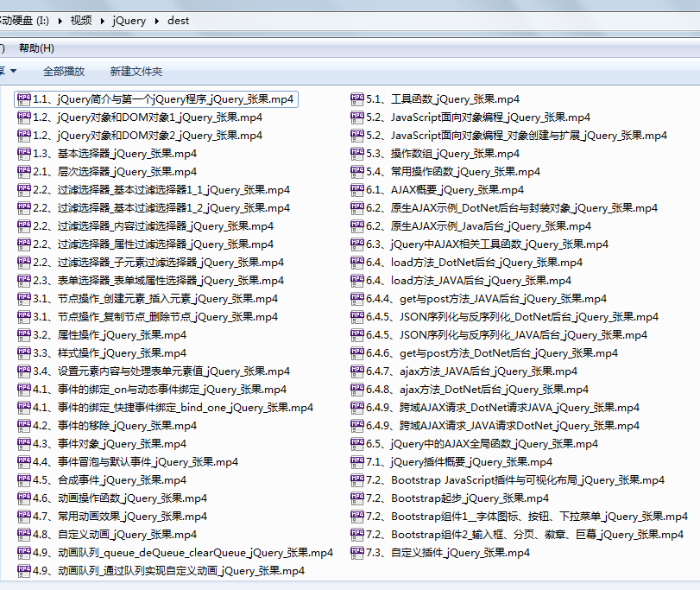Click MP4 icon of 4.8 自定义动画 file

click(x=23, y=535)
